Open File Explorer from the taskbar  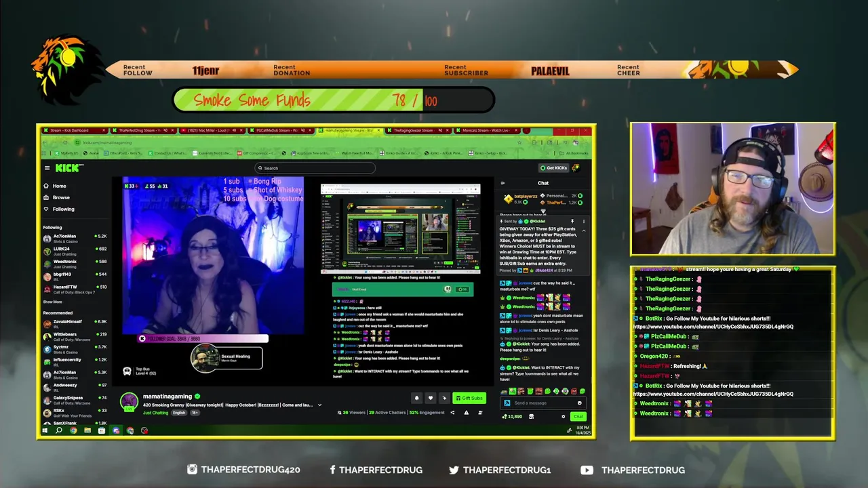(87, 430)
